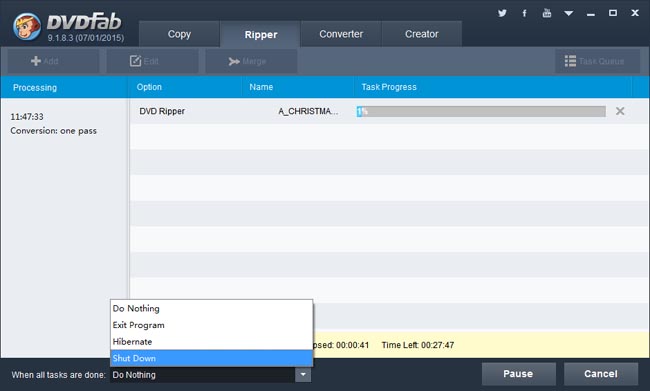This screenshot has height=391, width=650.
Task: Choose Exit Program from the dropdown list
Action: coord(211,325)
